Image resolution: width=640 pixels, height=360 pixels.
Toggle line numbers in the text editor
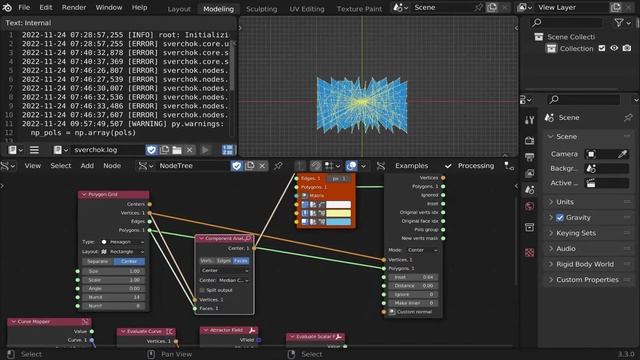pyautogui.click(x=228, y=150)
